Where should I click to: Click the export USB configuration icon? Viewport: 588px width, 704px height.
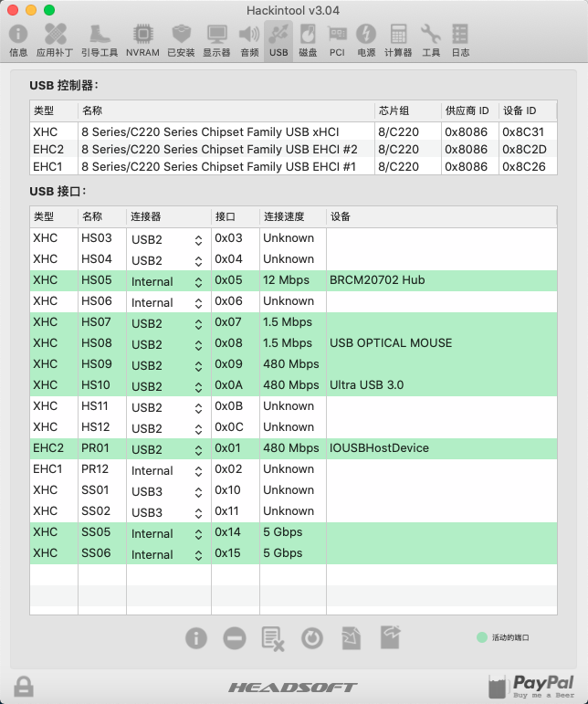pos(391,637)
